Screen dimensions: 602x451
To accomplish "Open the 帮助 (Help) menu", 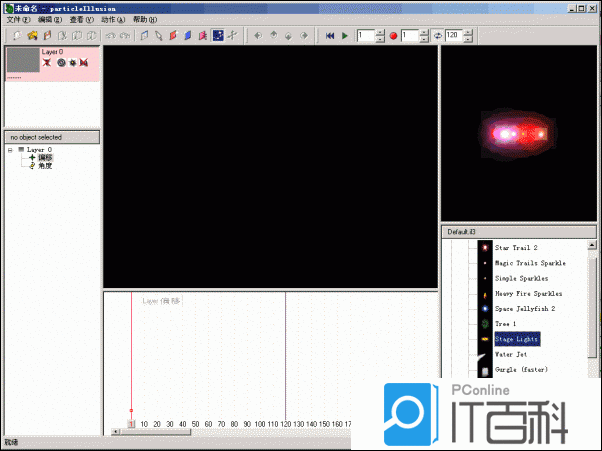I will point(144,19).
